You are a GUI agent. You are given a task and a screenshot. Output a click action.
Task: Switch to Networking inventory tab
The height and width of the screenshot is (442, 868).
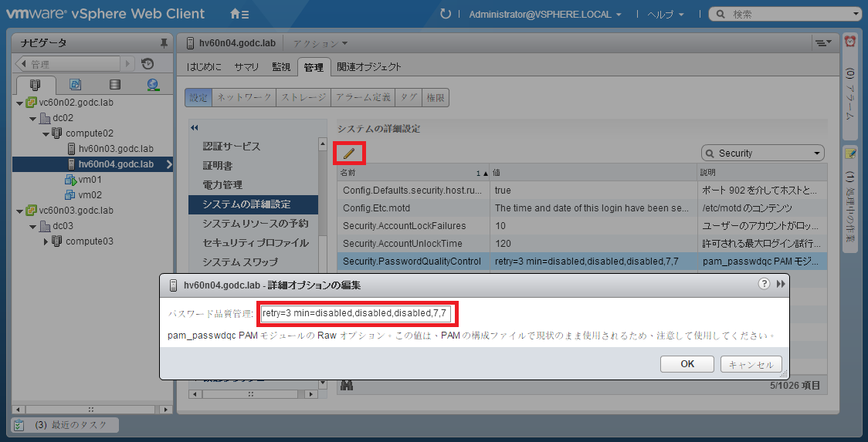click(x=154, y=84)
